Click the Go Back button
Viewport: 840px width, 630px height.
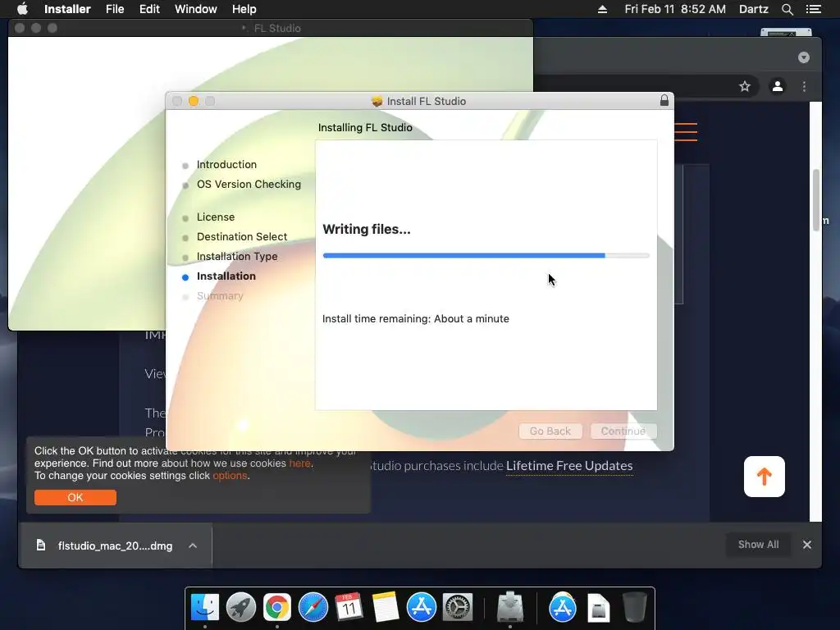[x=550, y=431]
